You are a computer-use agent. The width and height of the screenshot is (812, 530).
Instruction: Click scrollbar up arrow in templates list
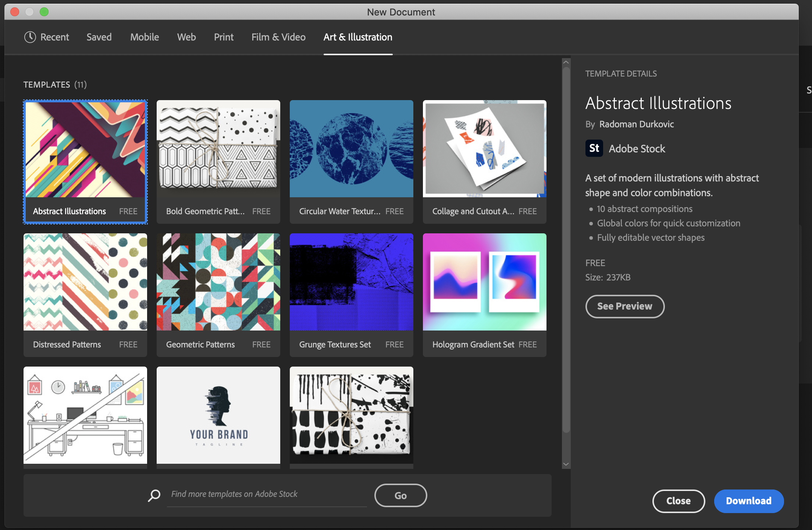coord(566,63)
